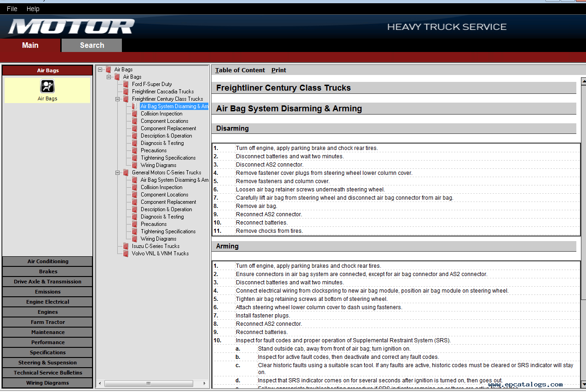Click the General Motors C-Series Trucks book icon
The width and height of the screenshot is (586, 392).
coord(126,173)
